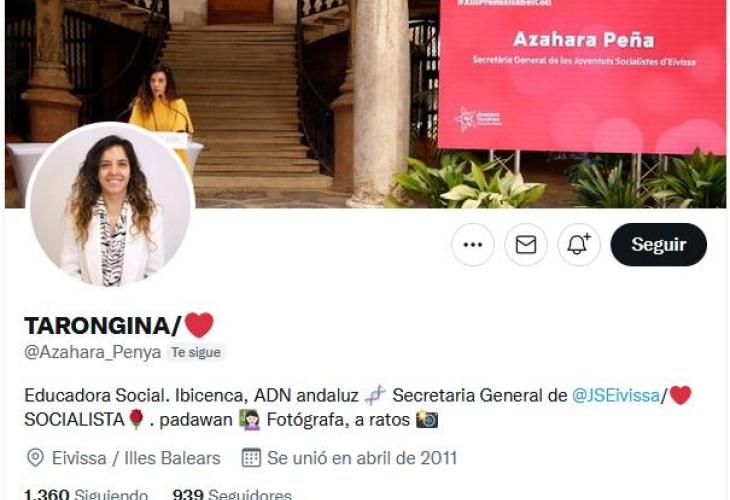Turn on notifications with the bell icon
This screenshot has width=730, height=500.
tap(579, 244)
